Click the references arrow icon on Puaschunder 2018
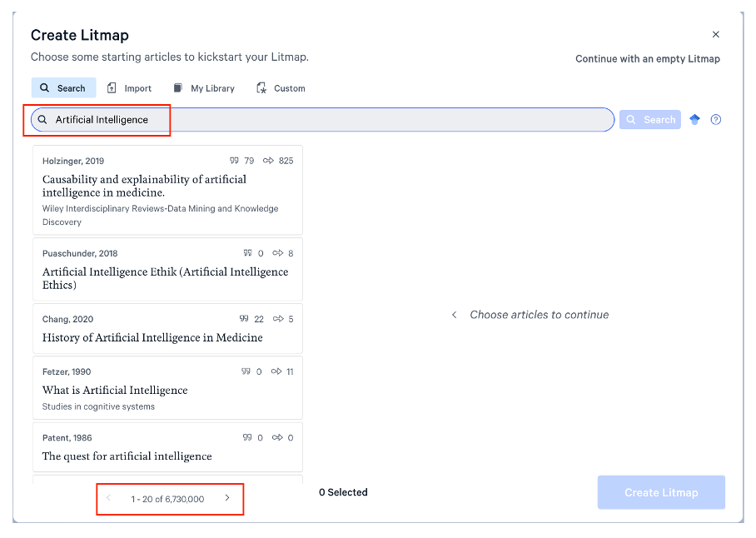The image size is (756, 538). pyautogui.click(x=277, y=253)
